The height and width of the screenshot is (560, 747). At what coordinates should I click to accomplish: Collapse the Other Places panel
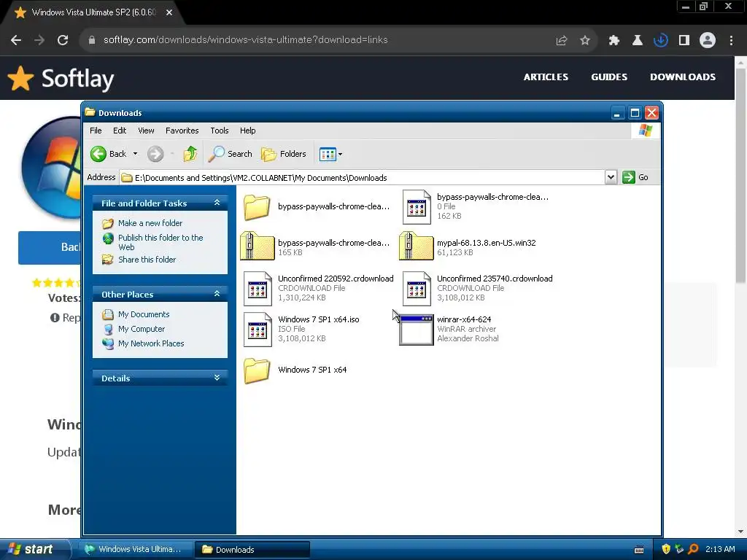coord(217,294)
